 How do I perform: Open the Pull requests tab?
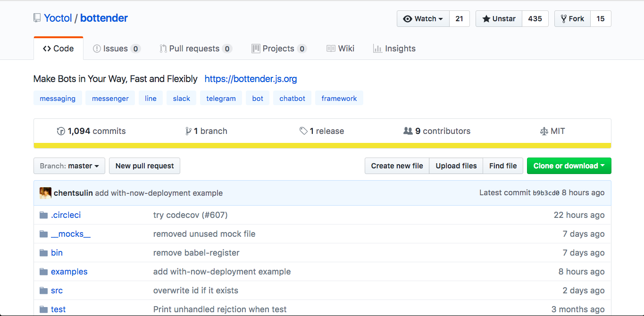196,49
